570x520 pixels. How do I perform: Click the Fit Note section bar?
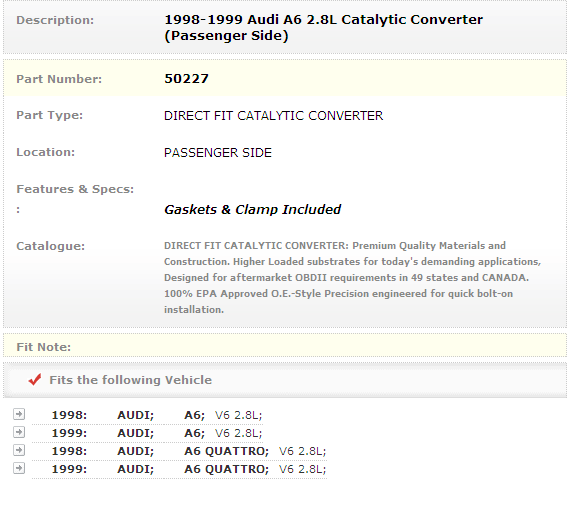point(285,347)
